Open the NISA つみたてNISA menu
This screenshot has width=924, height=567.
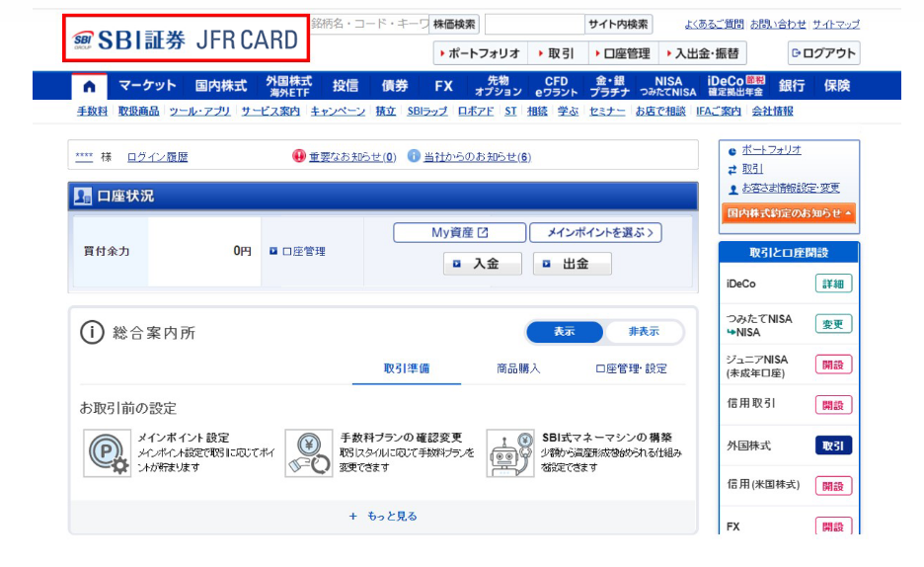pyautogui.click(x=668, y=86)
